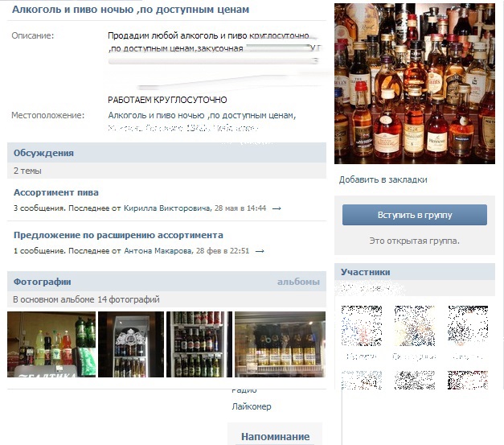Viewport: 504px width, 445px height.
Task: Open fourth album photo of yellow-label bottles
Action: (280, 344)
